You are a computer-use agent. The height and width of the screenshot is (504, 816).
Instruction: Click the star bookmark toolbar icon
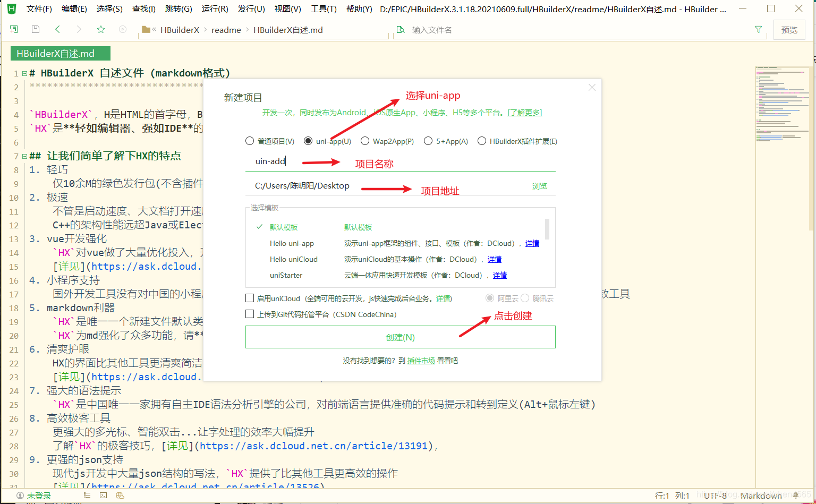101,30
